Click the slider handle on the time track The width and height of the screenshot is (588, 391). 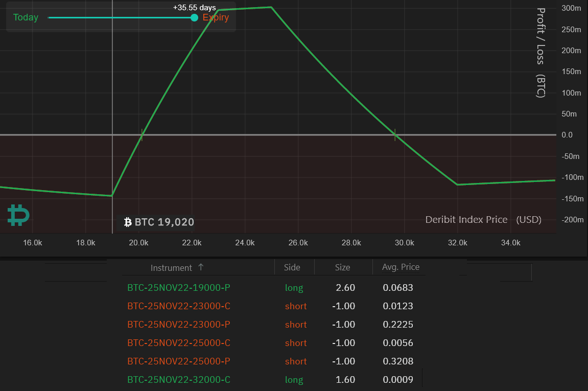[194, 17]
